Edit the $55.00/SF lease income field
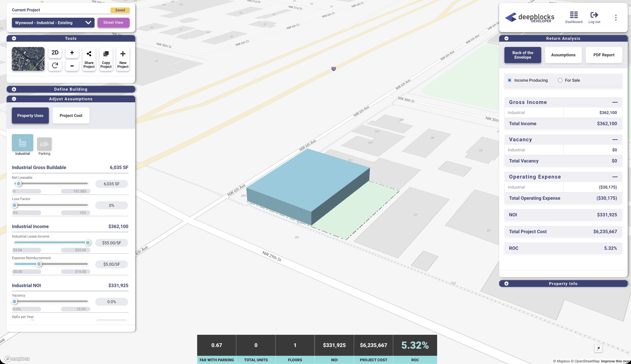 112,243
